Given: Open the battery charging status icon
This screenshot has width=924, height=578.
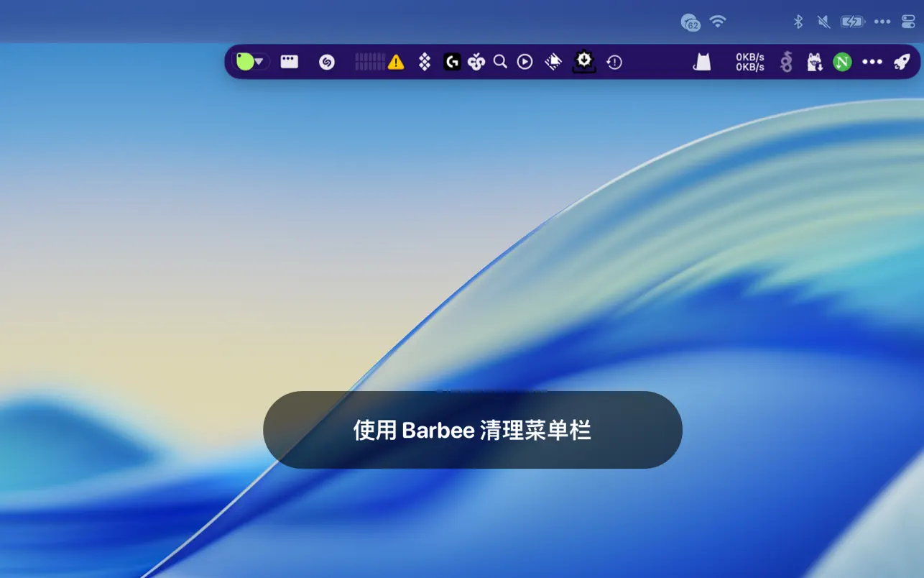Looking at the screenshot, I should point(853,22).
